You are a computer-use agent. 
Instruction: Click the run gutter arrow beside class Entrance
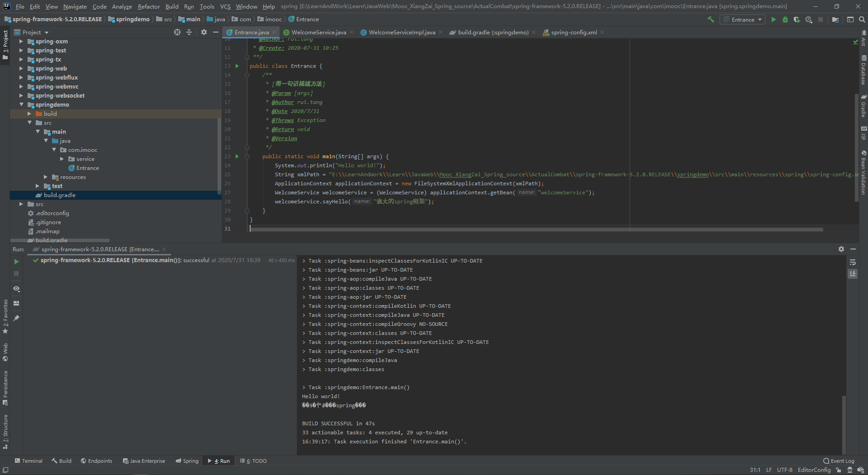pos(237,66)
